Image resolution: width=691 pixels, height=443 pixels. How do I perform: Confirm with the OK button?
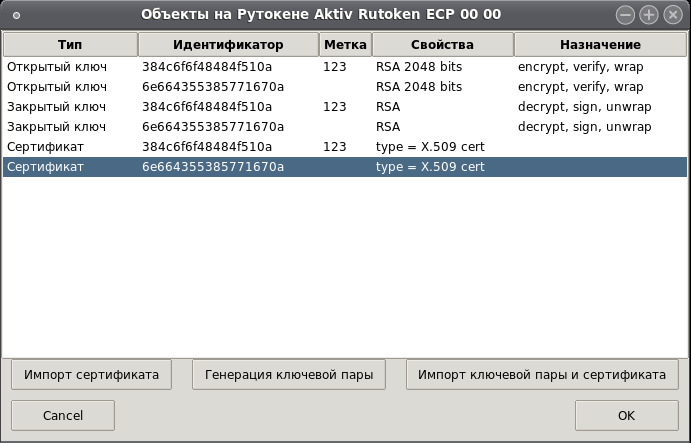[x=627, y=415]
